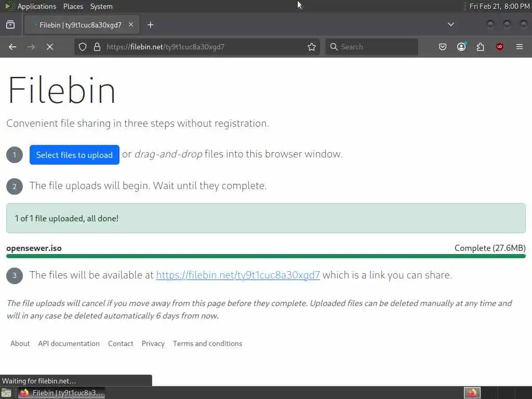Open Terms and conditions link
The height and width of the screenshot is (399, 532).
pos(207,343)
